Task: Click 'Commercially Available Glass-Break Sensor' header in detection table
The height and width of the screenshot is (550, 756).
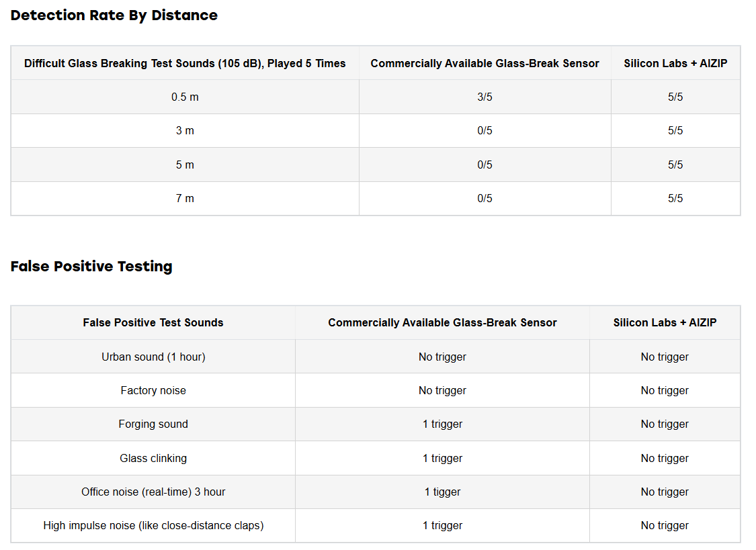Action: [485, 64]
